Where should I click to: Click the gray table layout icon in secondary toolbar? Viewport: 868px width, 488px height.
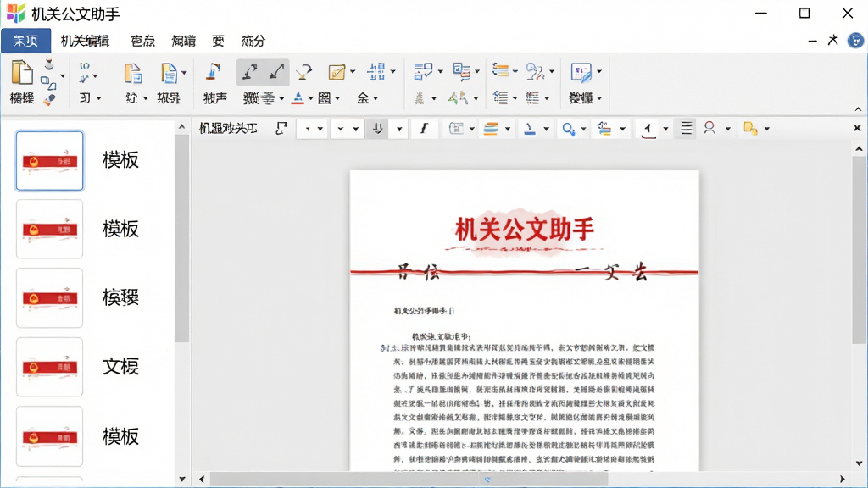click(x=455, y=129)
